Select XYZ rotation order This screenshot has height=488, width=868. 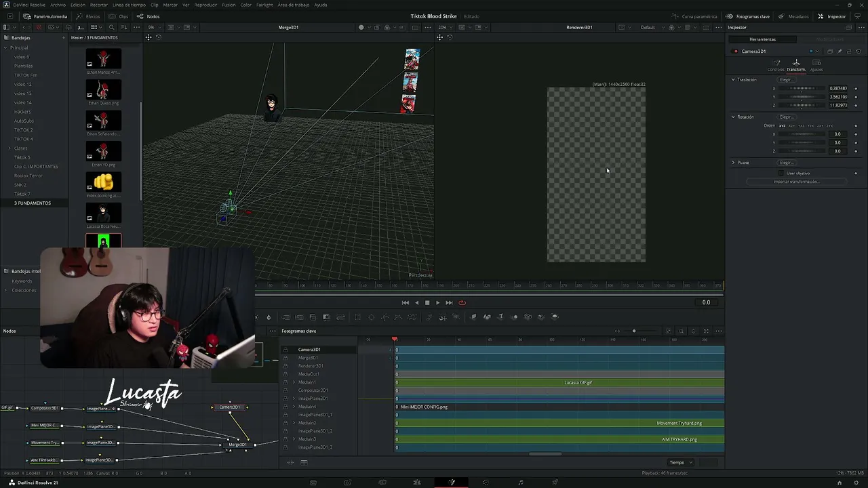click(782, 125)
